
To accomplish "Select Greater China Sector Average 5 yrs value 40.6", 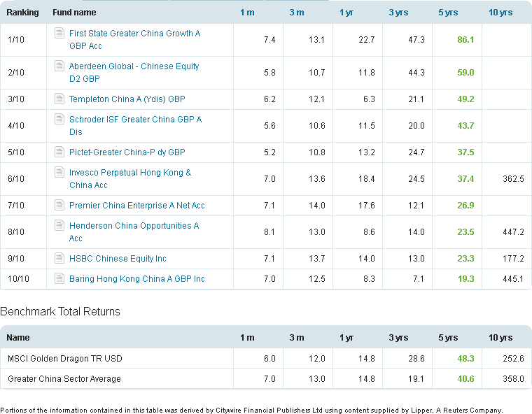I will [x=465, y=379].
